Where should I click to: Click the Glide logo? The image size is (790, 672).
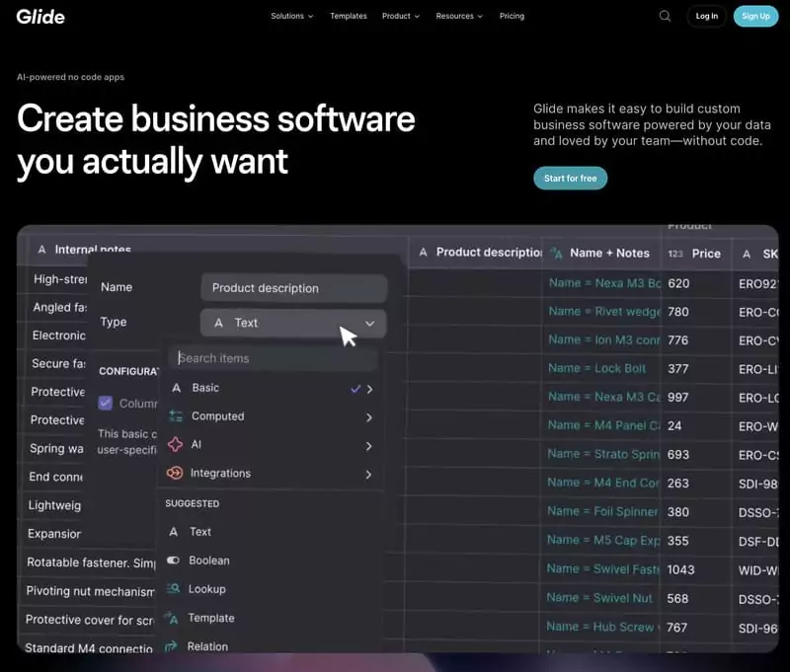click(x=40, y=17)
